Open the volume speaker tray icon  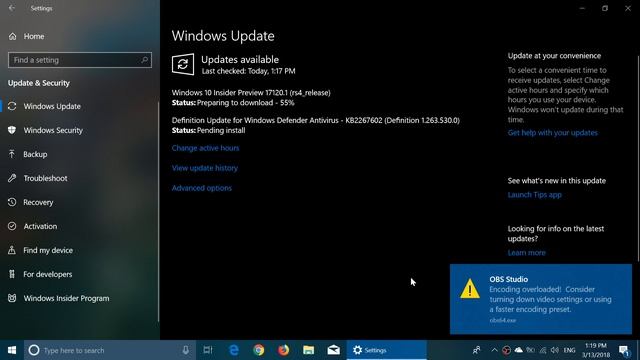[555, 350]
